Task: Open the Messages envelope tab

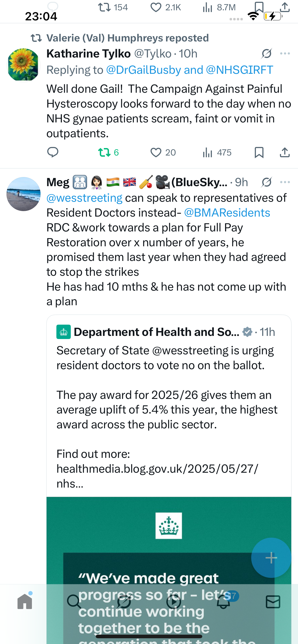Action: 273,602
